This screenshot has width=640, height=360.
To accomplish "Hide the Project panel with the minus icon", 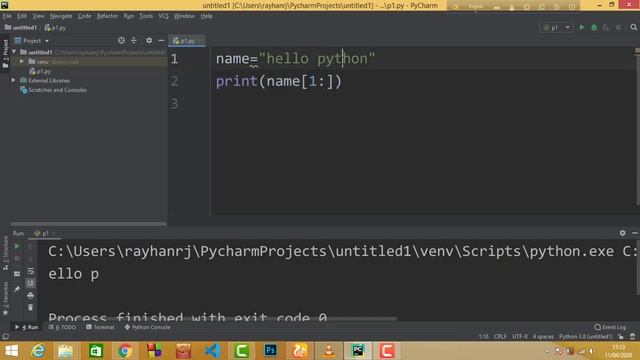I will [161, 40].
